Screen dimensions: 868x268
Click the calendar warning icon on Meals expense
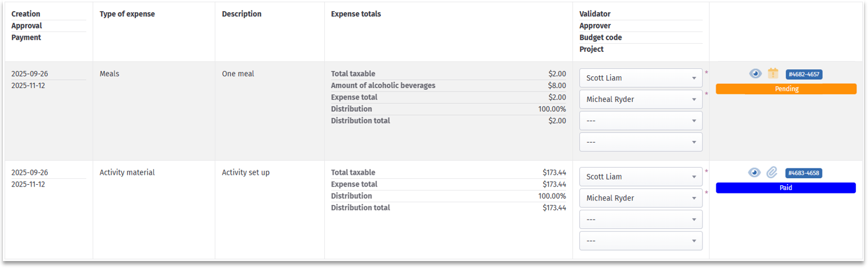click(773, 73)
